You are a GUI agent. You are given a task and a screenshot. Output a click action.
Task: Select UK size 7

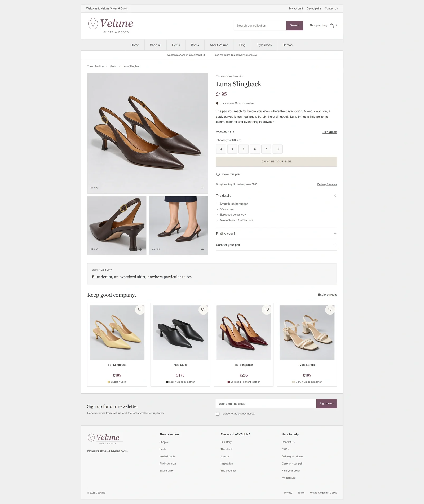pyautogui.click(x=266, y=149)
